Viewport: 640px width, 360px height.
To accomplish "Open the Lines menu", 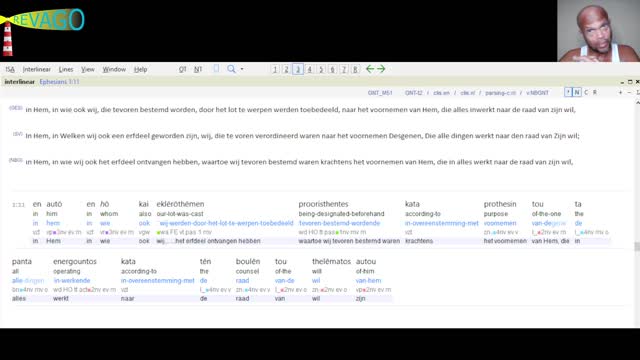I will (66, 69).
